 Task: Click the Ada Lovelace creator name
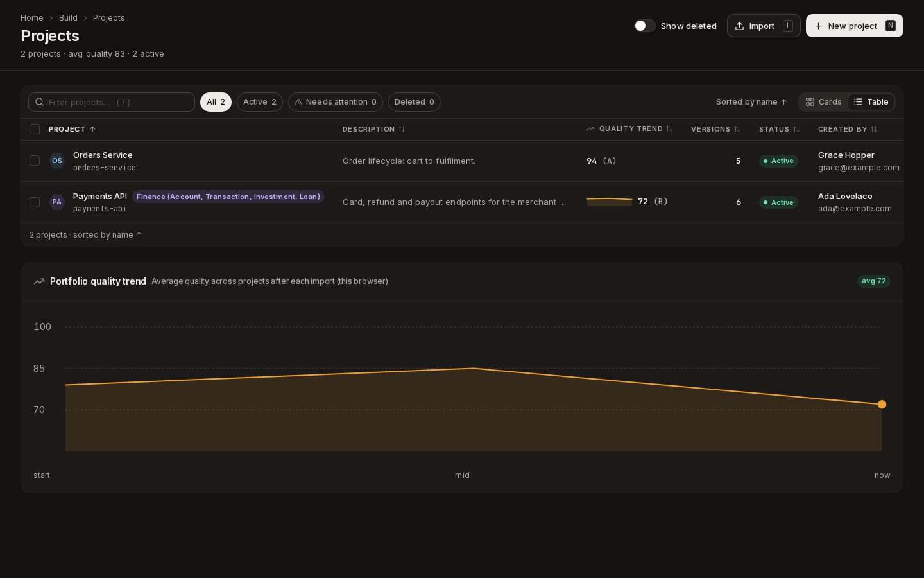point(845,197)
